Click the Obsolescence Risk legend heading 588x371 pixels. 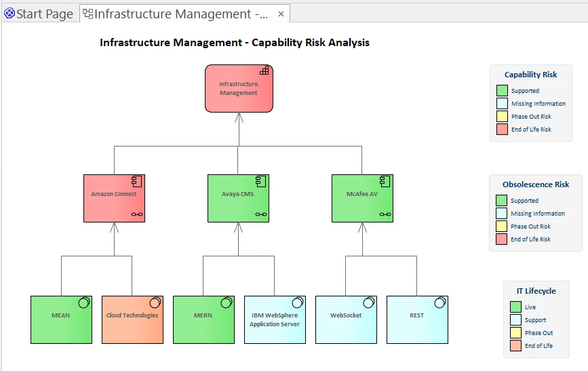point(536,184)
